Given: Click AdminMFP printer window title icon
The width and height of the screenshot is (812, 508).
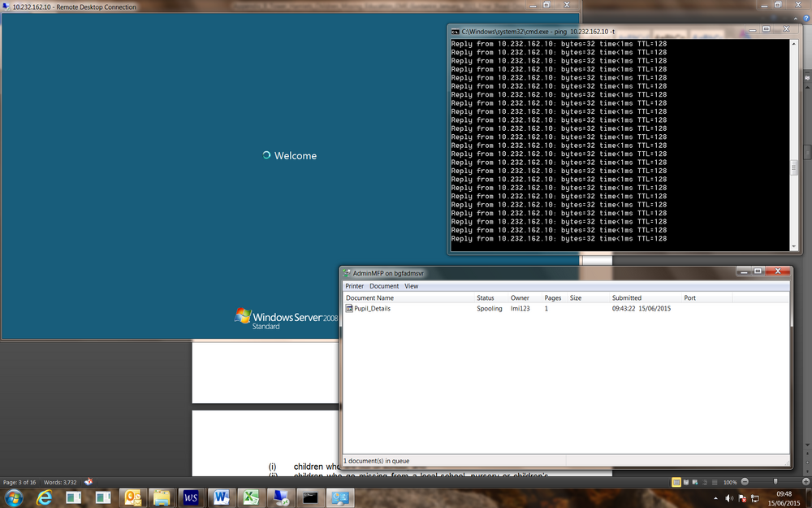Looking at the screenshot, I should click(347, 273).
